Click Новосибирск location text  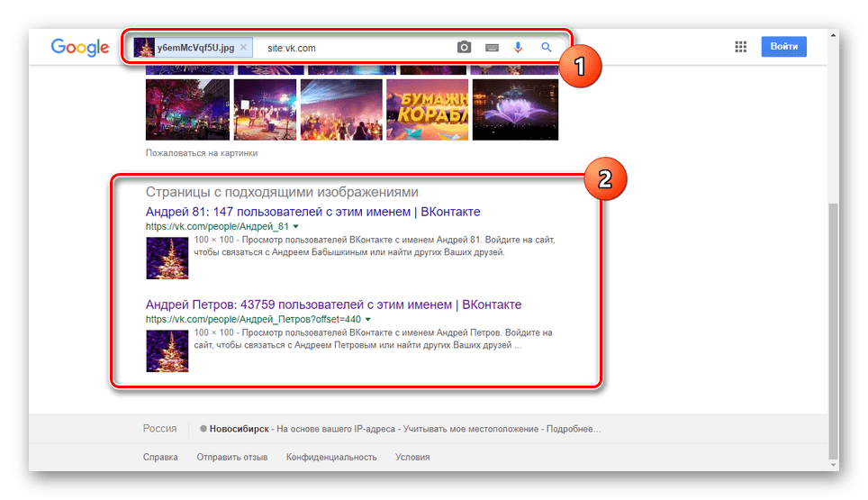(240, 429)
